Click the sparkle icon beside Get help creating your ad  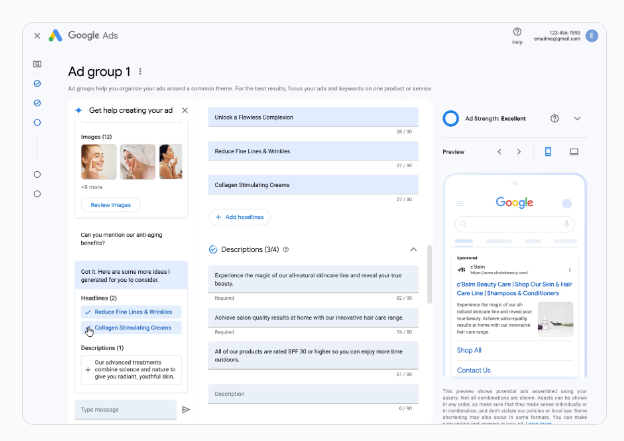[79, 110]
